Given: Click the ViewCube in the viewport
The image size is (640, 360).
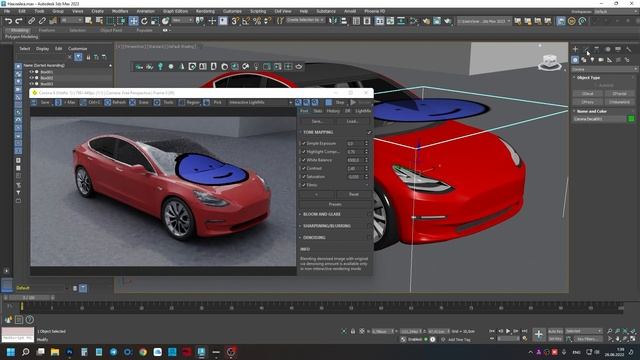Looking at the screenshot, I should pyautogui.click(x=550, y=62).
